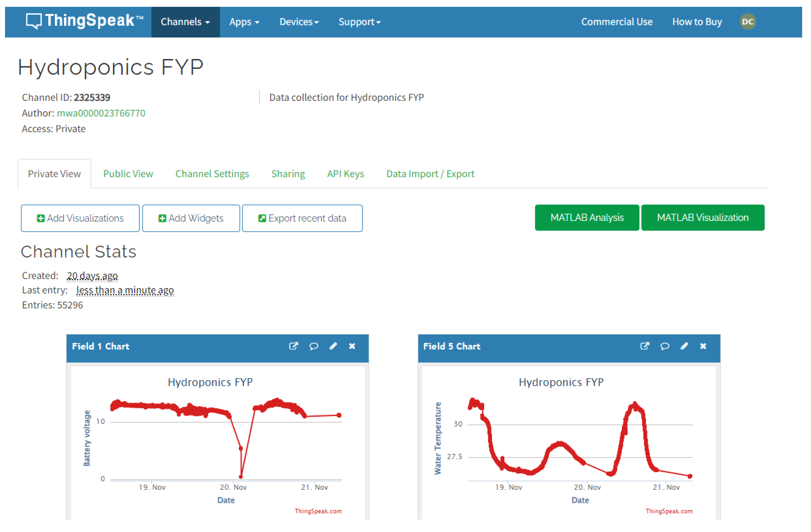The height and width of the screenshot is (532, 811).
Task: Edit Field 1 Chart with pencil icon
Action: (x=333, y=346)
